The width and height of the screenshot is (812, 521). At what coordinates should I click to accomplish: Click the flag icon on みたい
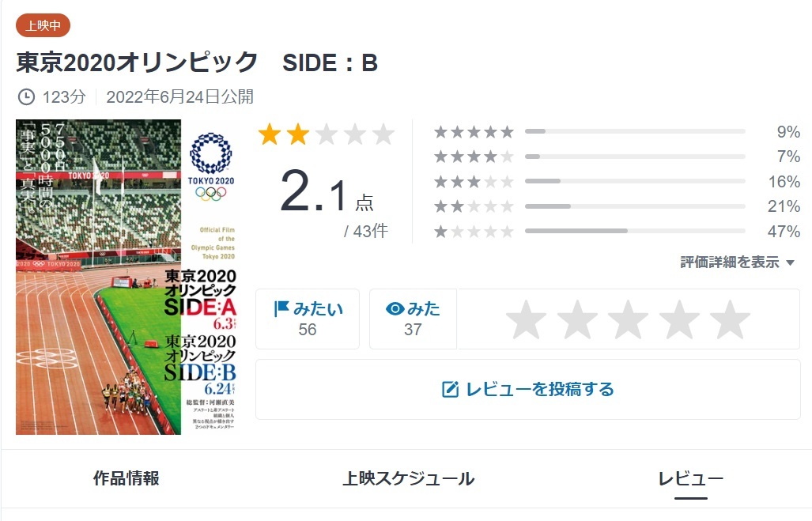[x=281, y=308]
